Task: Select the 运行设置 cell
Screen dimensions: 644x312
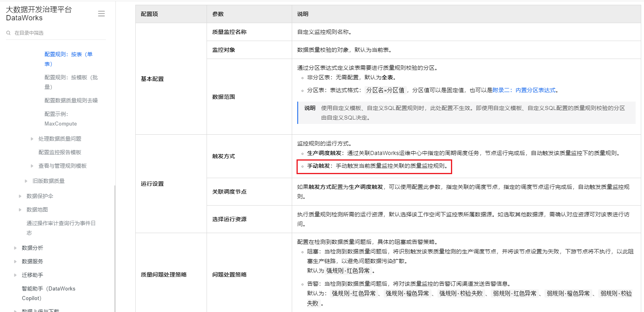Action: click(171, 184)
